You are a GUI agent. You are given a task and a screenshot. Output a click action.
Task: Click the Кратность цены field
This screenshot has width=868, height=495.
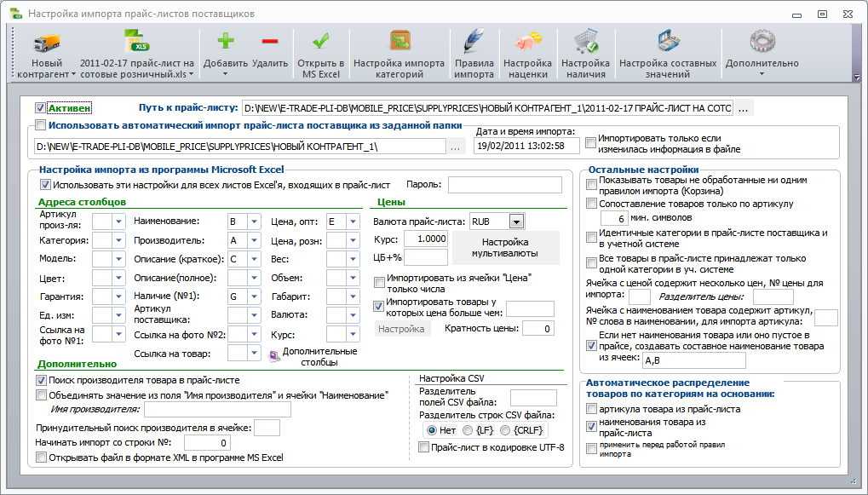pyautogui.click(x=538, y=329)
